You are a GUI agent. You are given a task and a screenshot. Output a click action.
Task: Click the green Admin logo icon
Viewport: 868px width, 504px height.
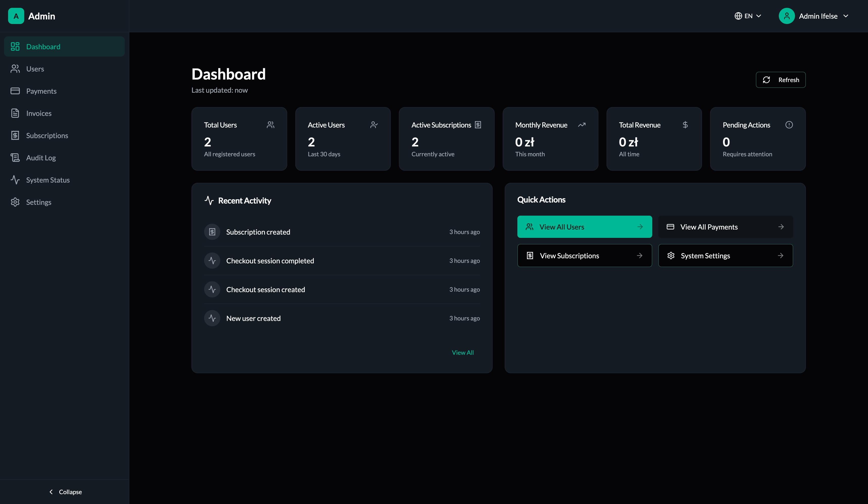click(x=16, y=16)
